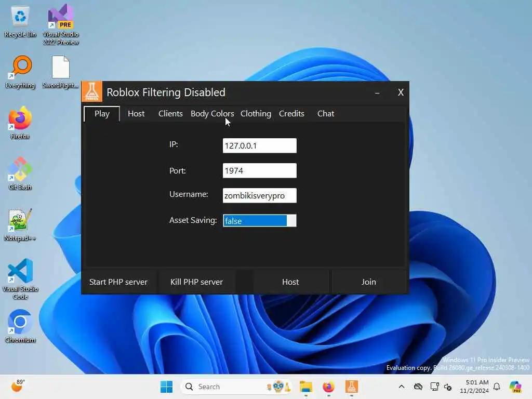Click the display network tray icon
This screenshot has width=532, height=399.
click(x=434, y=387)
